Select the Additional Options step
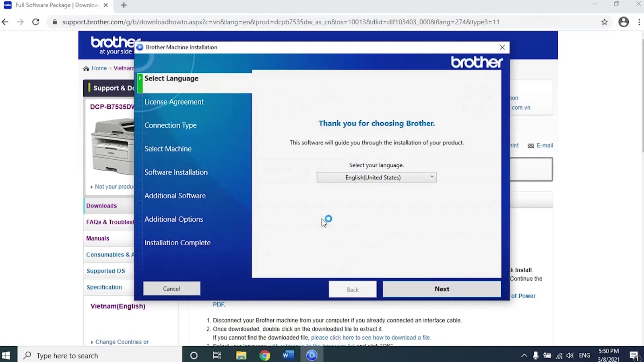Screen dimensions: 644x362 [174, 219]
